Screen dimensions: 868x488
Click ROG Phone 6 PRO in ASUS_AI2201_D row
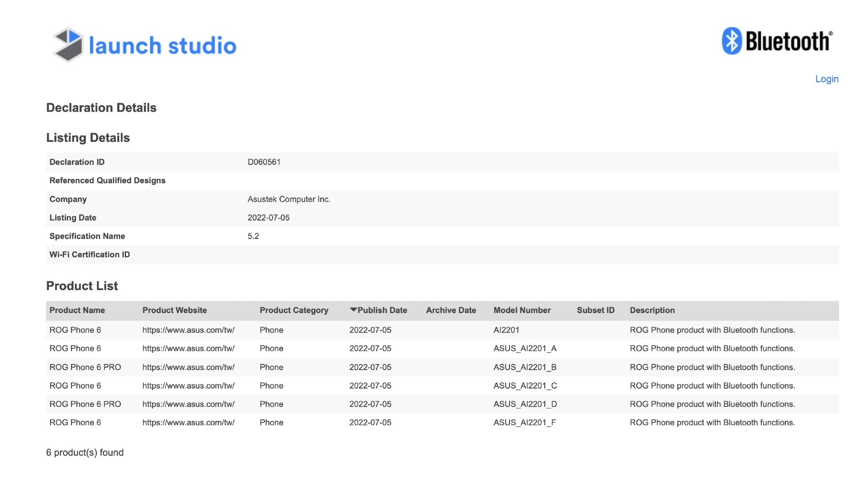85,404
